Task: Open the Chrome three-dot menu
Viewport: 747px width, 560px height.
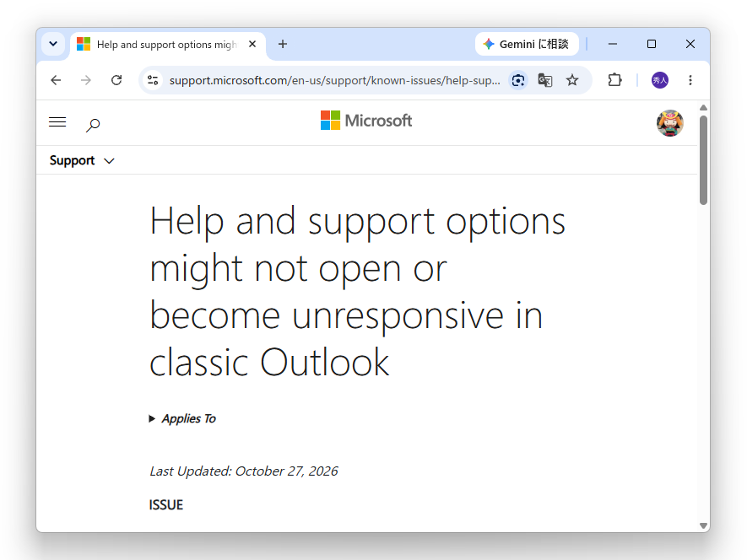Action: click(690, 80)
